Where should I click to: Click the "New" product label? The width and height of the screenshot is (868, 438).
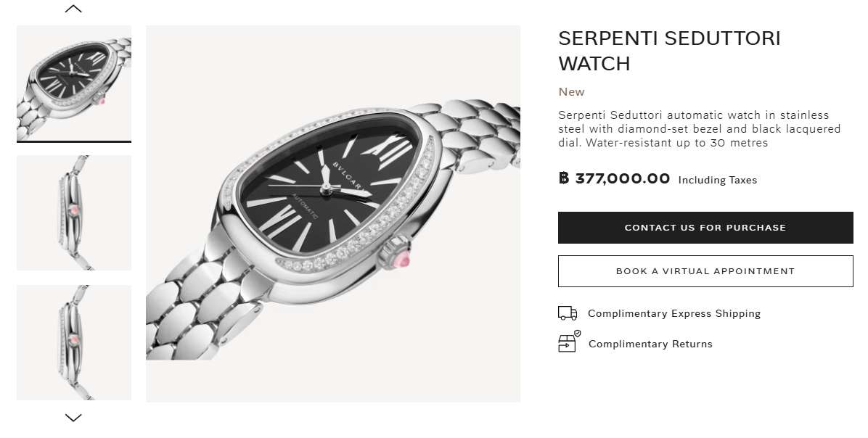click(x=571, y=92)
